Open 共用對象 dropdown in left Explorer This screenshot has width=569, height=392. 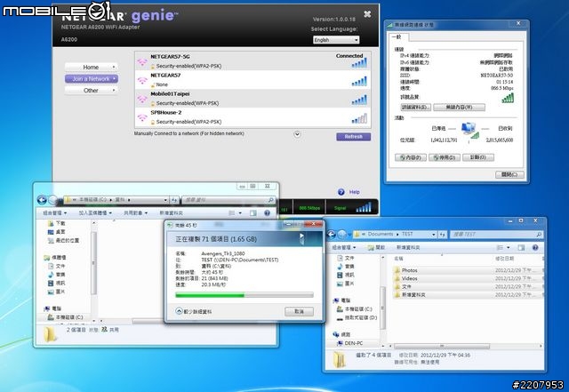(136, 213)
